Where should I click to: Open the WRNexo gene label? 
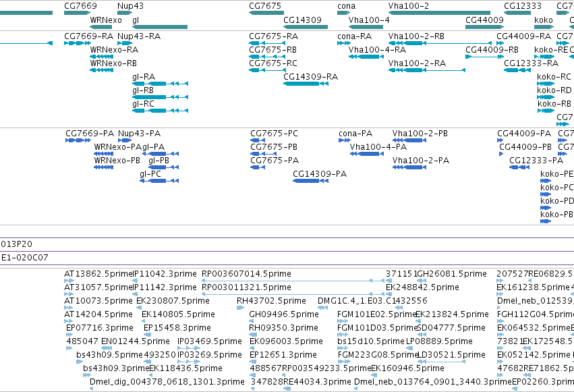click(106, 20)
